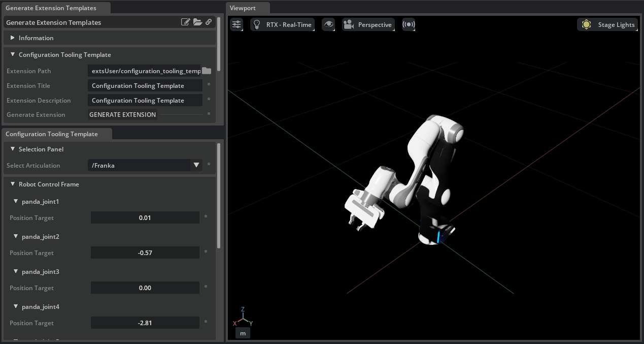Open the folder icon beside Generate Extension Templates
This screenshot has width=644, height=344.
click(x=198, y=22)
